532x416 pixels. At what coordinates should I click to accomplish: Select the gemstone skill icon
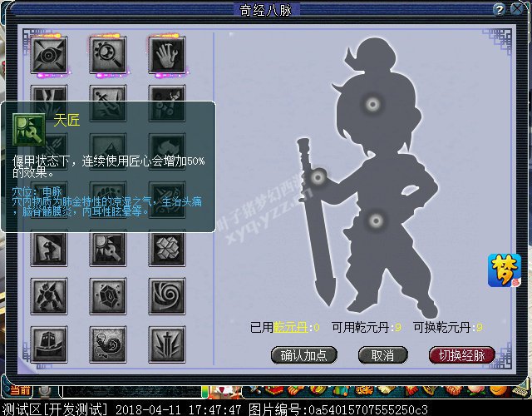[108, 296]
